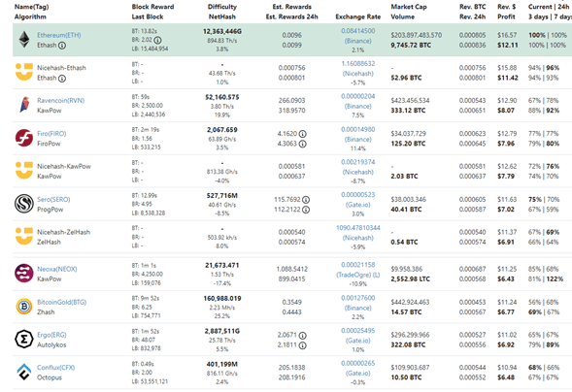Click Ethereum volume 9,745.72 BTC
This screenshot has height=392, width=572.
point(411,46)
